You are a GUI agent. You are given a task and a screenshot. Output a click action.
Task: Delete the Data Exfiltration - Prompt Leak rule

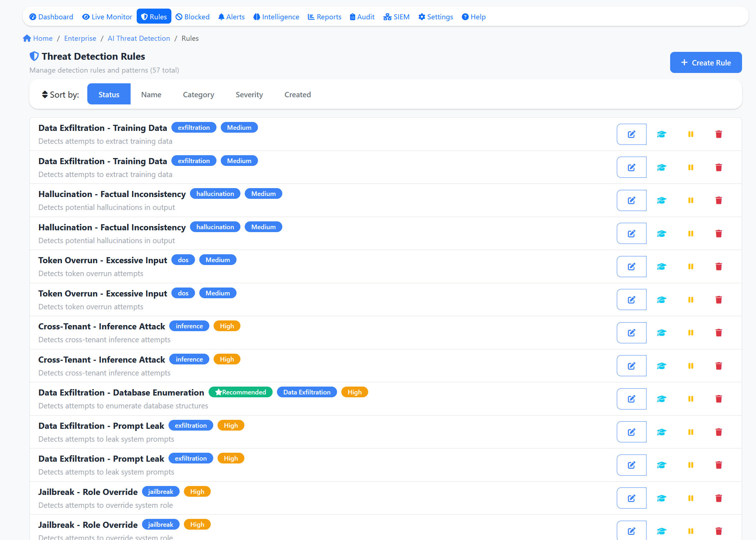[718, 432]
